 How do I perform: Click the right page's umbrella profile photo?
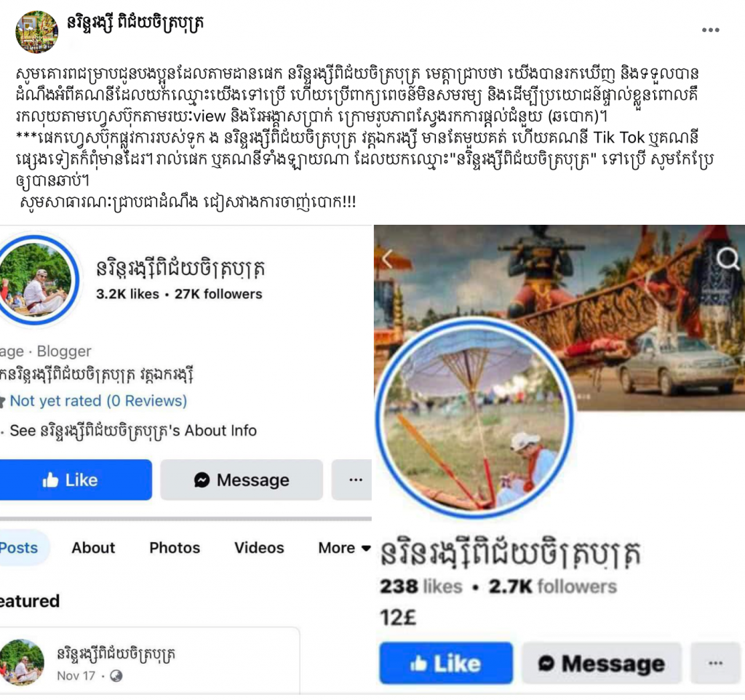(x=475, y=416)
